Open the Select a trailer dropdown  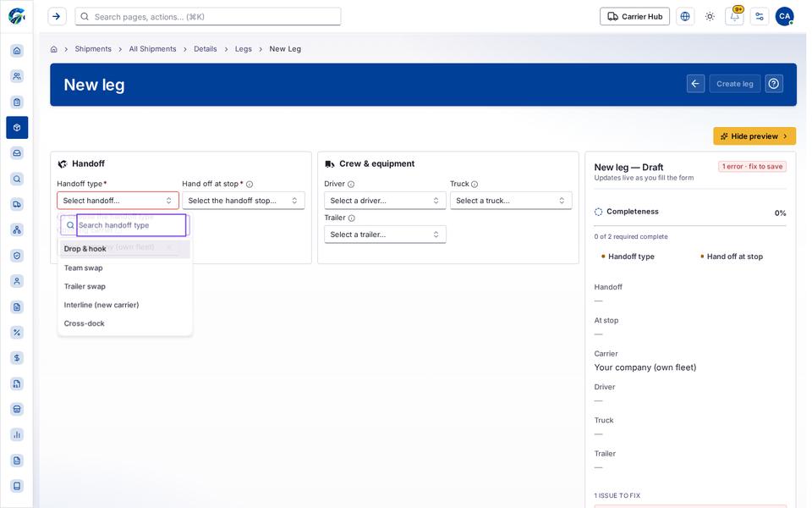385,235
